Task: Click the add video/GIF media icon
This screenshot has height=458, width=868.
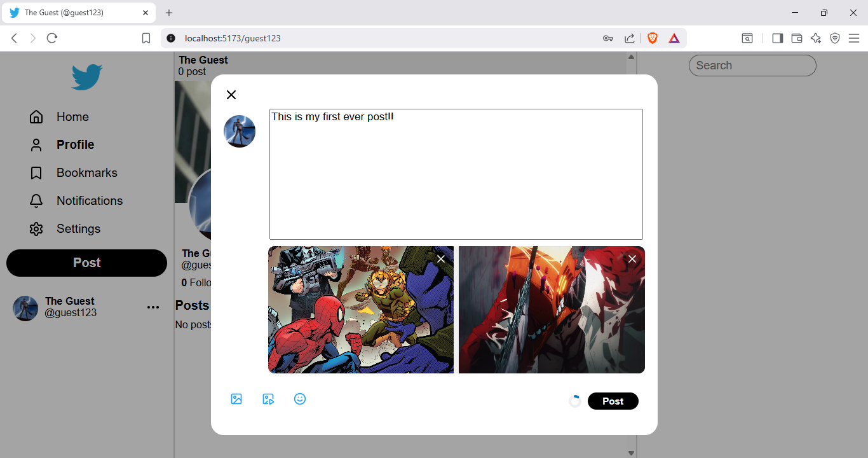Action: click(268, 399)
